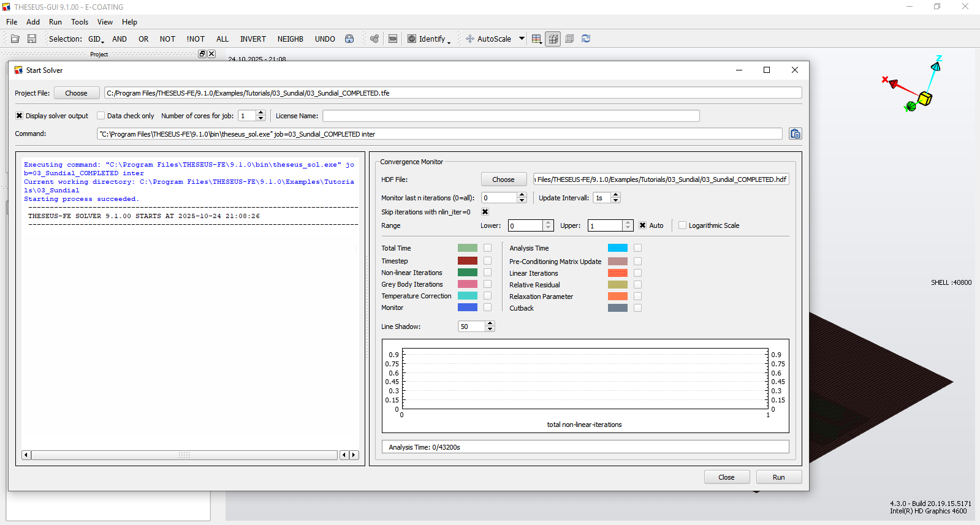Click the selection lock icon
Screen dimensions: 980x525
tap(349, 39)
